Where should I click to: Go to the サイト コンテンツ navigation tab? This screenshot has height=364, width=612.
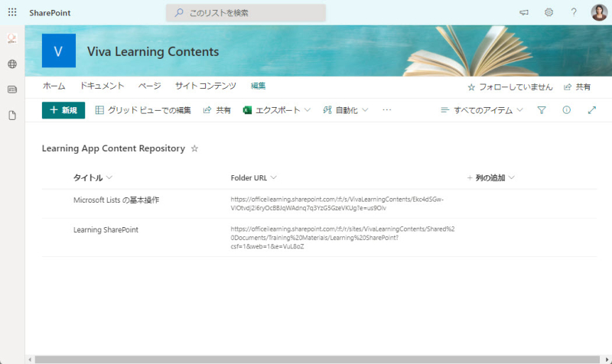pyautogui.click(x=206, y=86)
